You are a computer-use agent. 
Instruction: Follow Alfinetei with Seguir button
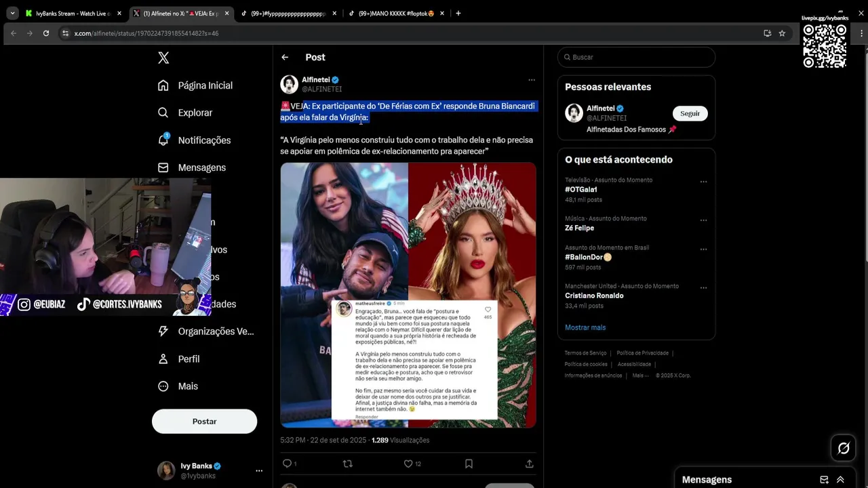click(690, 114)
